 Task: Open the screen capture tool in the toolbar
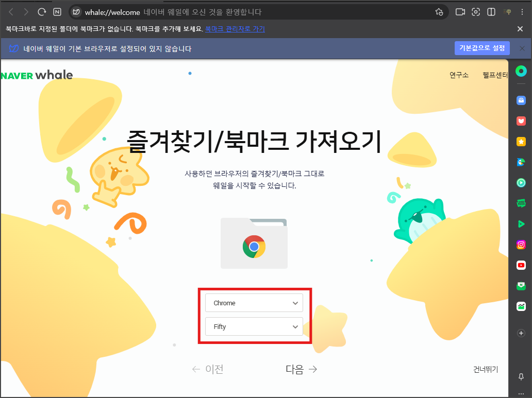pyautogui.click(x=475, y=12)
